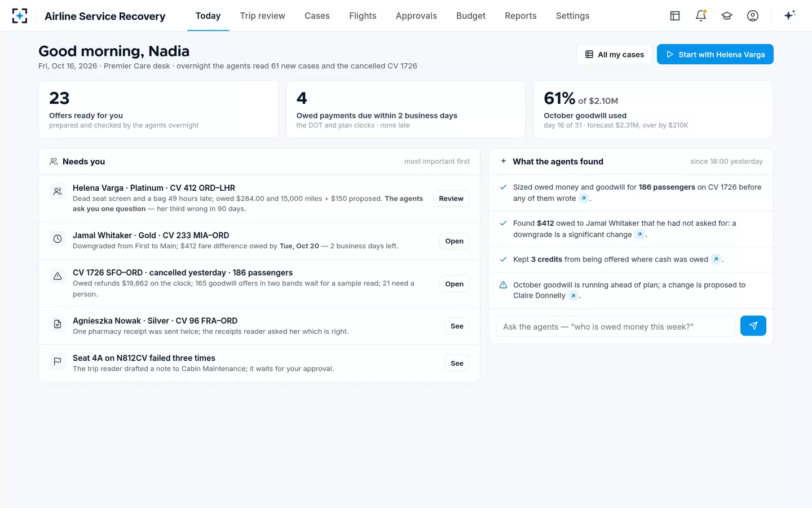Click the flag icon beside Seat 4A
Viewport: 812px width, 508px height.
58,361
